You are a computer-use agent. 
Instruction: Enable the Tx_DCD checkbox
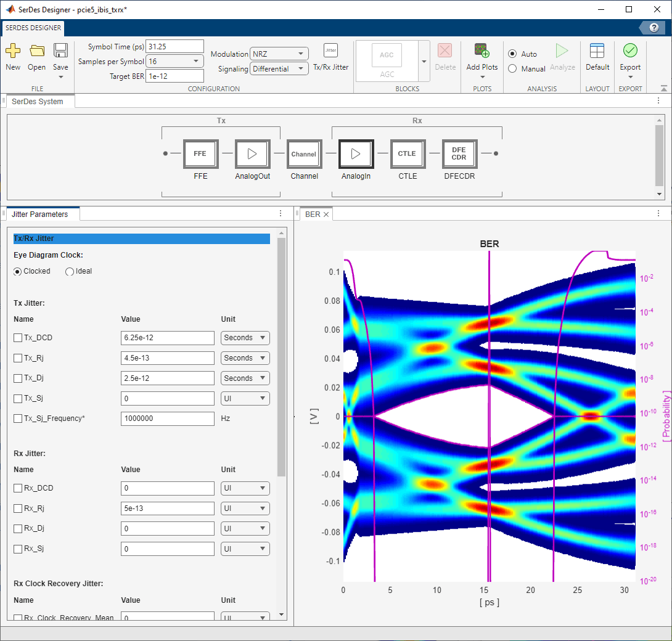18,338
